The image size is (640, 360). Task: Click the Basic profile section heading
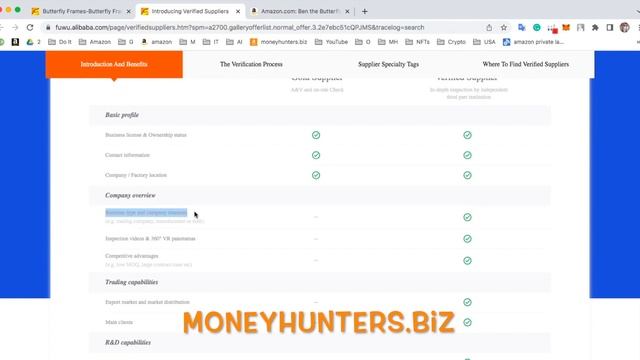tap(122, 115)
